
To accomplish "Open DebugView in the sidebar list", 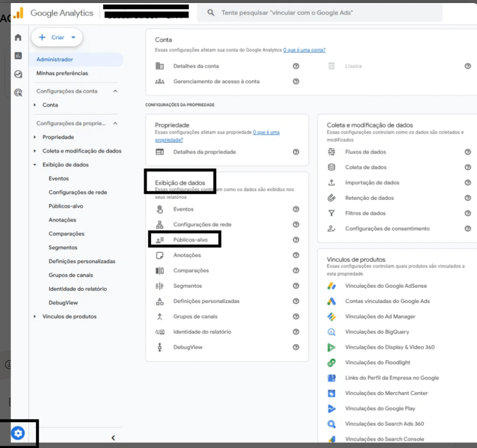I will tap(63, 303).
